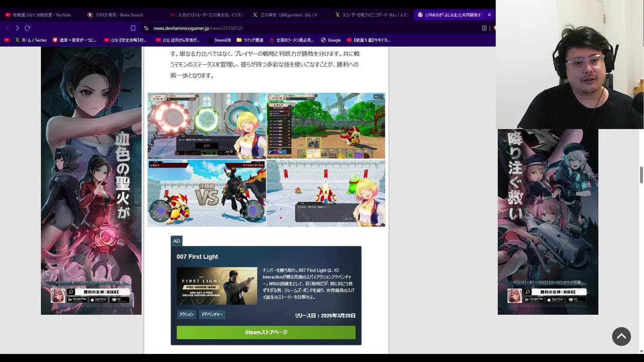Open the green field gameplay screenshot
The image size is (644, 362).
click(326, 126)
